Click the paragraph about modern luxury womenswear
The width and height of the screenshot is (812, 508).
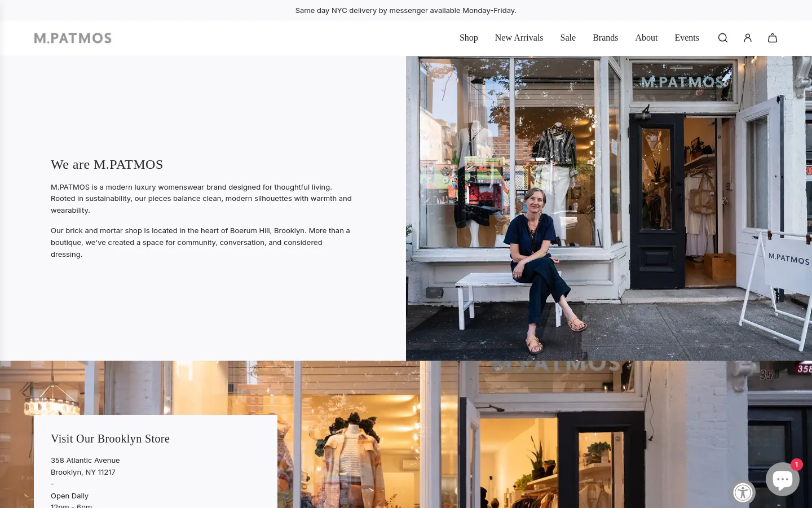point(201,199)
